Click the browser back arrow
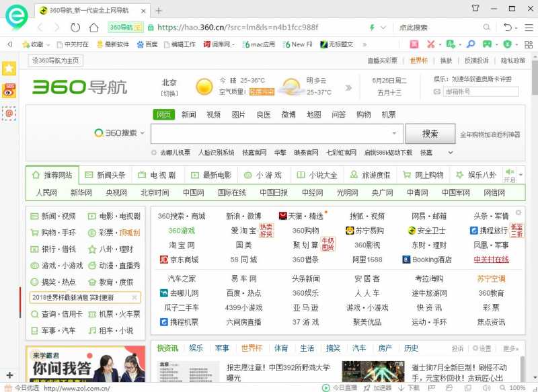This screenshot has width=538, height=392. coord(40,28)
